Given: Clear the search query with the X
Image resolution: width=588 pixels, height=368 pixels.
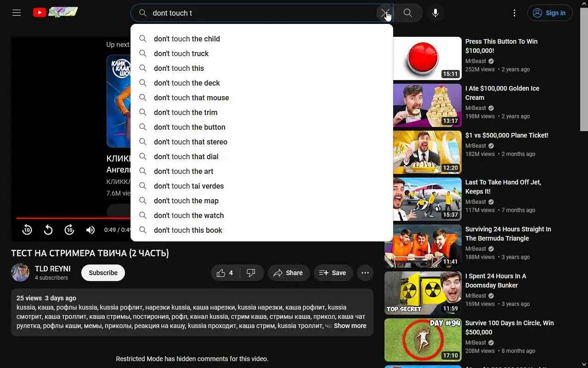Looking at the screenshot, I should (x=384, y=13).
